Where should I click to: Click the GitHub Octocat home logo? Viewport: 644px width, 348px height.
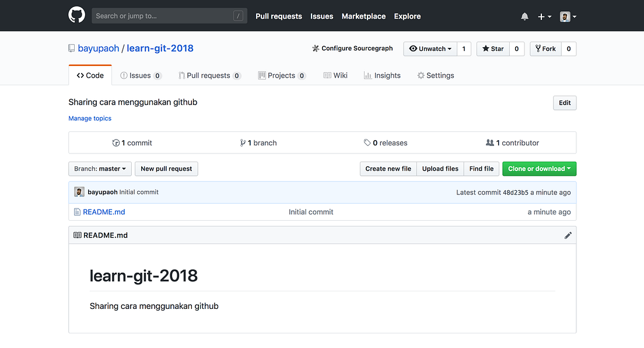coord(76,15)
